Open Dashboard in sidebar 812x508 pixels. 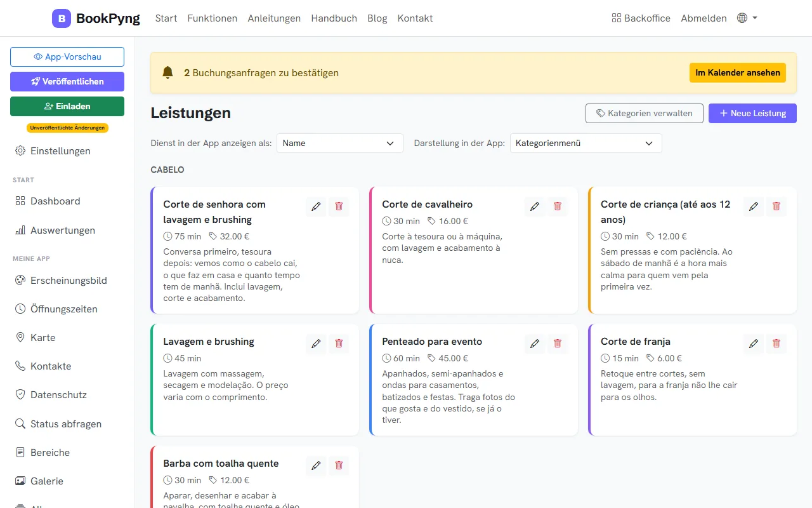(67, 201)
